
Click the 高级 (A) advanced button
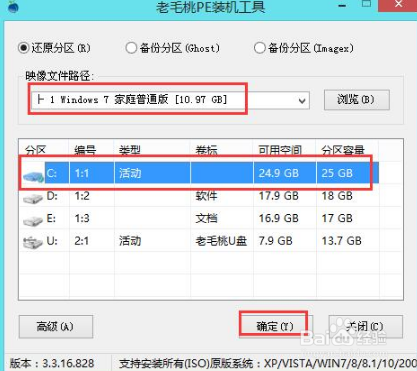56,326
